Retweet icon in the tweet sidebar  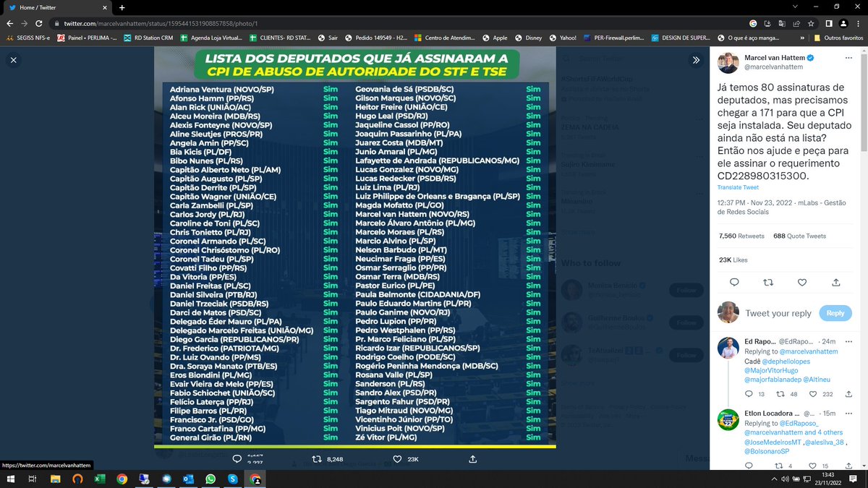[768, 282]
